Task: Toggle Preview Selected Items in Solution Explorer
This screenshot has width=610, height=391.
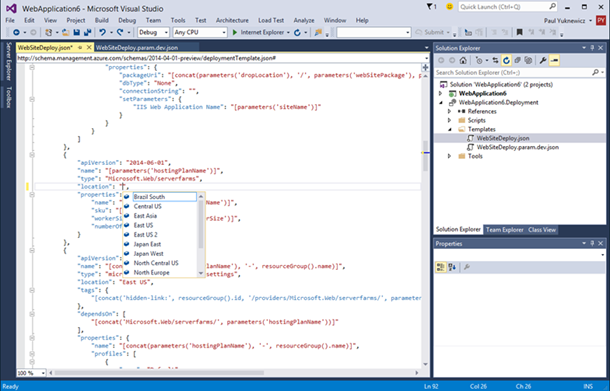Action: coord(554,60)
